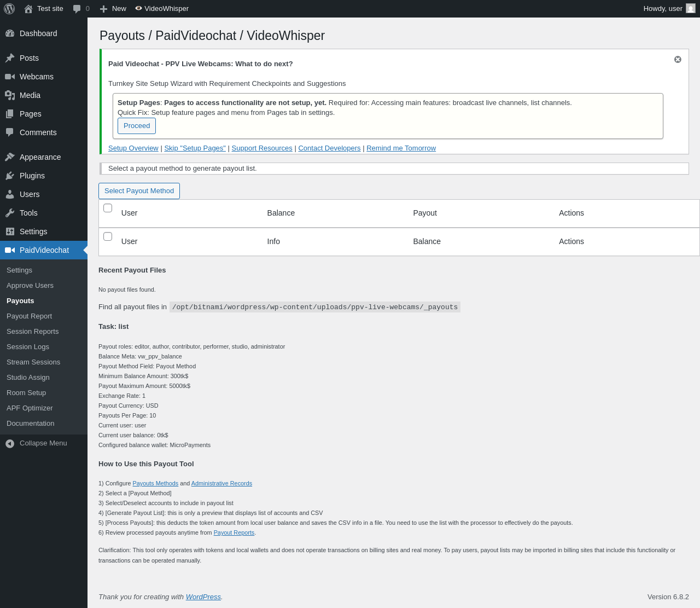Check the select-all box in header row
The width and height of the screenshot is (700, 608).
pyautogui.click(x=108, y=208)
